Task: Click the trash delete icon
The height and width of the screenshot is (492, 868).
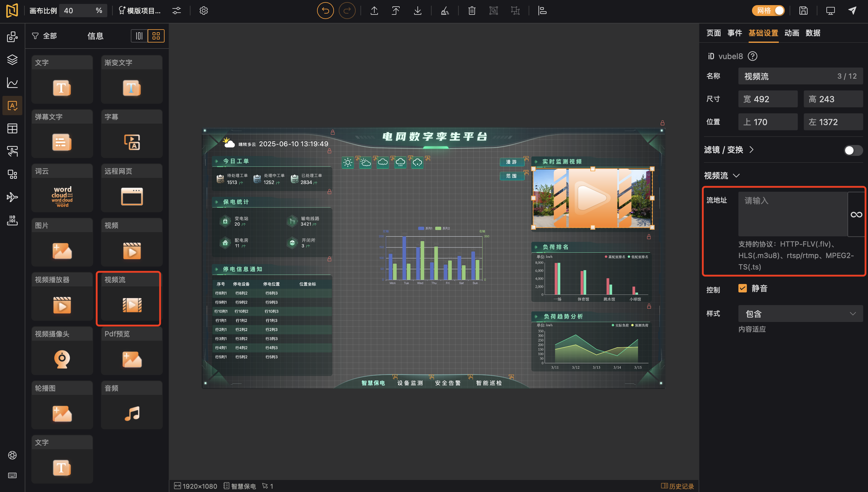Action: (x=472, y=11)
